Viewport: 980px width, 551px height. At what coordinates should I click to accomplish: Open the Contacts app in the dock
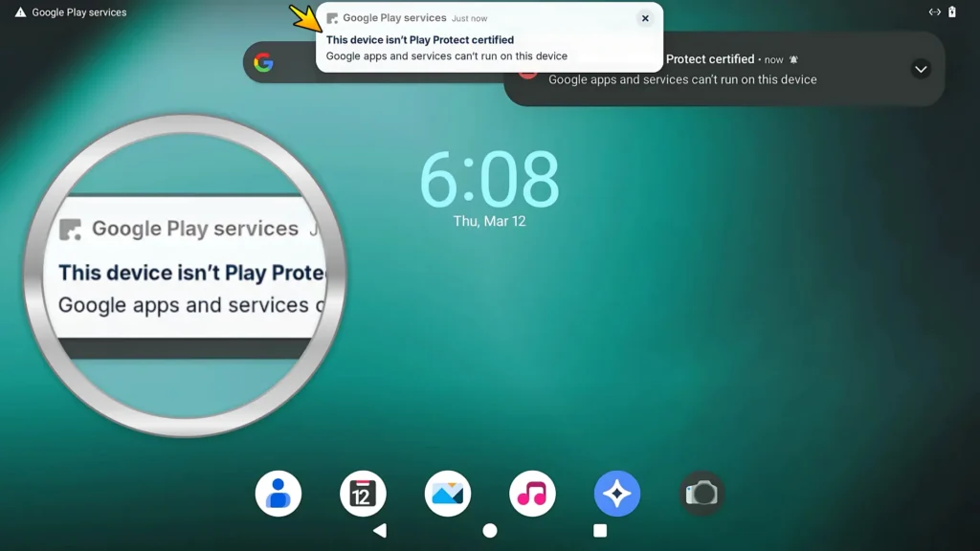(x=278, y=494)
